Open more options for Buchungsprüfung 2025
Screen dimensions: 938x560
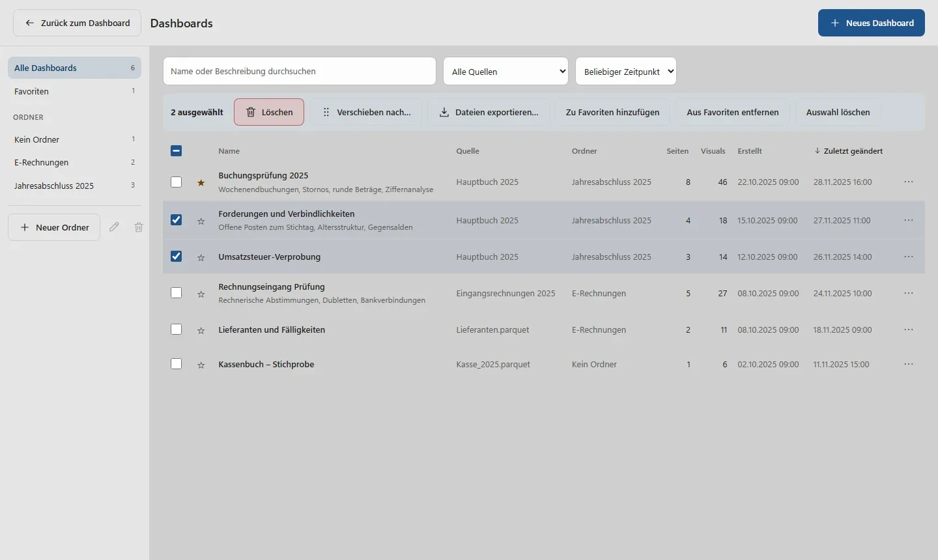coord(909,182)
